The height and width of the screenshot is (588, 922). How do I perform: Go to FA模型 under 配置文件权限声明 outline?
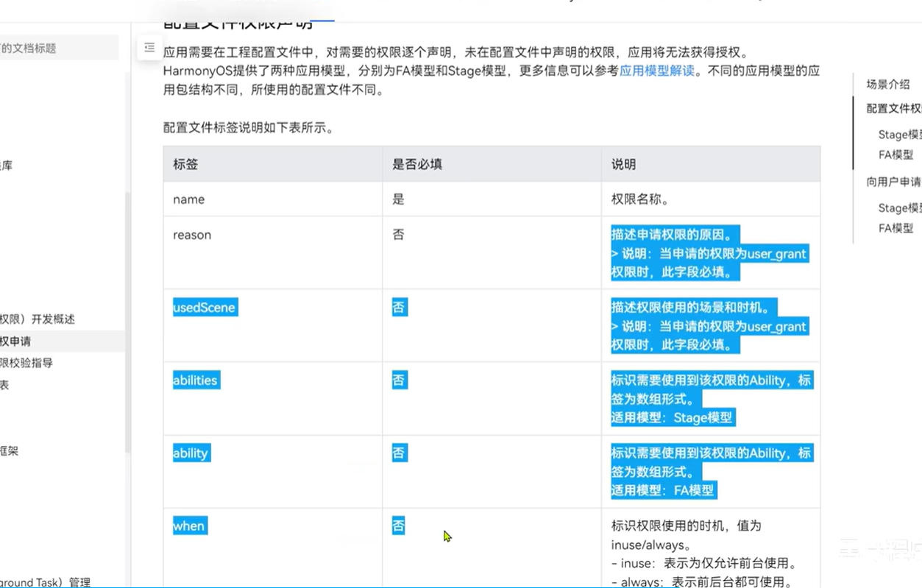896,155
